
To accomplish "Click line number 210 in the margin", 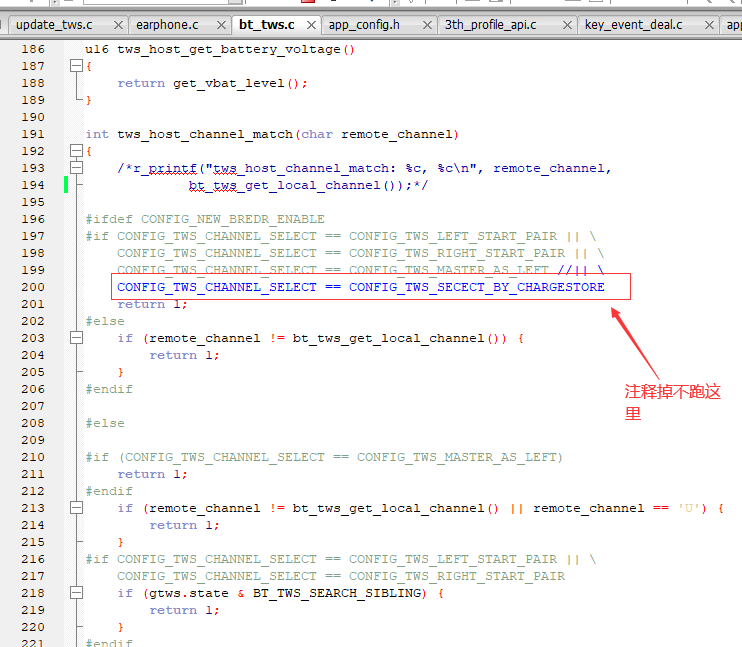I will pos(33,457).
